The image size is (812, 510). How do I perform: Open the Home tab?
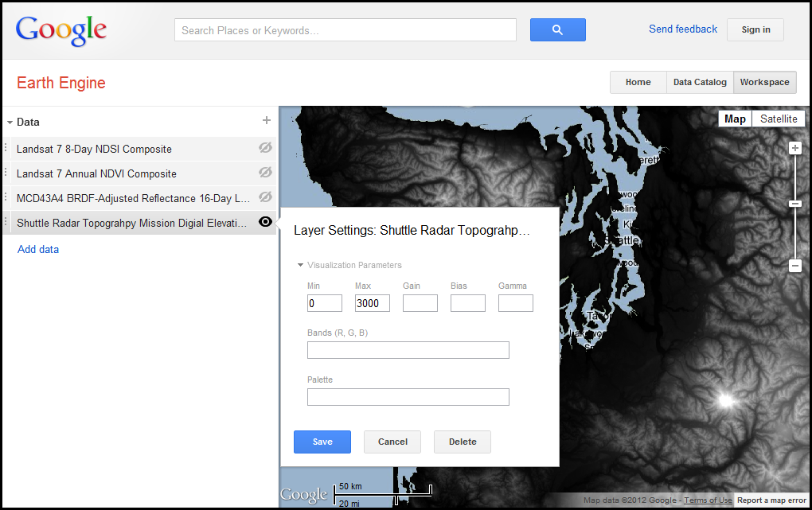point(638,82)
